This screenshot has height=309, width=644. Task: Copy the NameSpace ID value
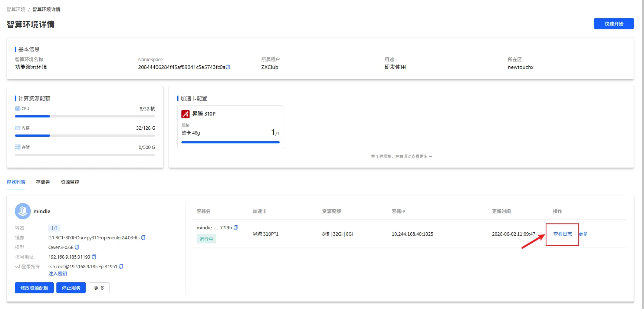228,67
